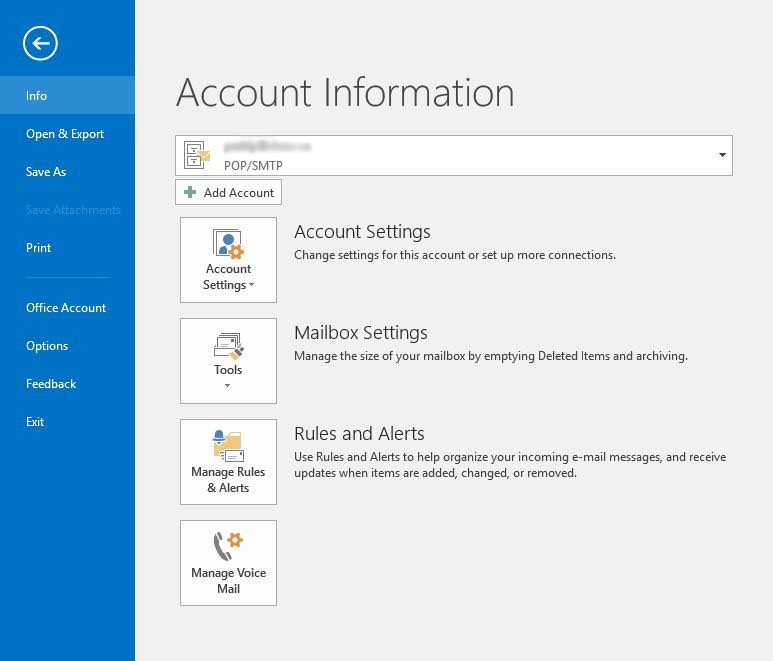Click the Manage Voice Mail phone icon

tap(228, 547)
